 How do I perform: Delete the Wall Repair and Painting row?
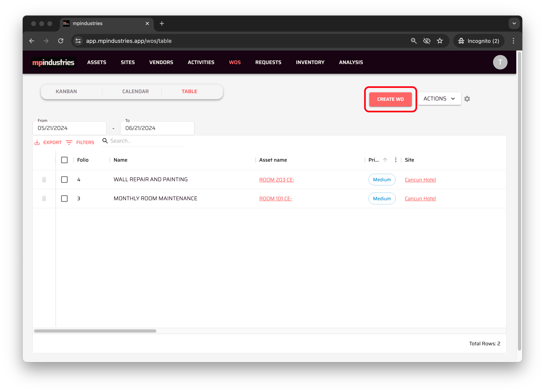(x=44, y=180)
